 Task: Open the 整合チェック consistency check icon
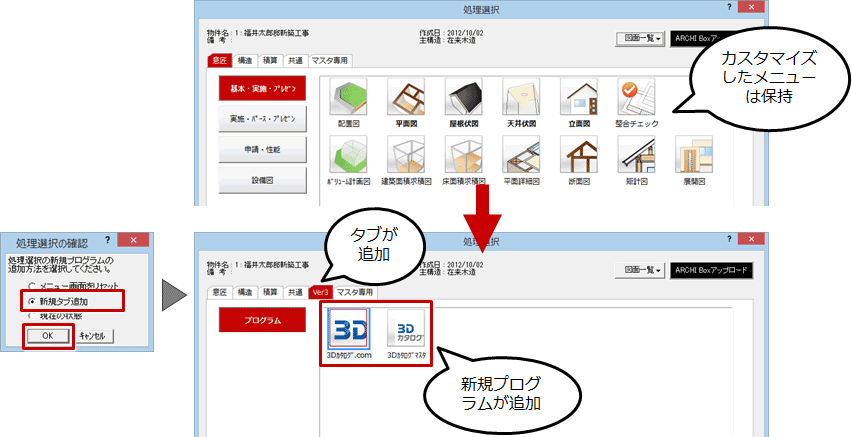(636, 99)
